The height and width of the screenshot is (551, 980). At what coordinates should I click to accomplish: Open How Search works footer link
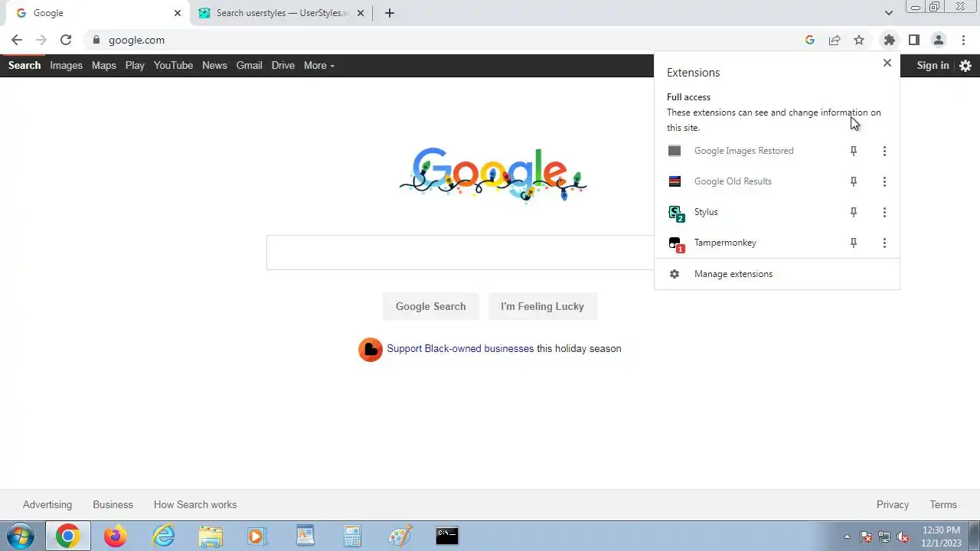195,504
